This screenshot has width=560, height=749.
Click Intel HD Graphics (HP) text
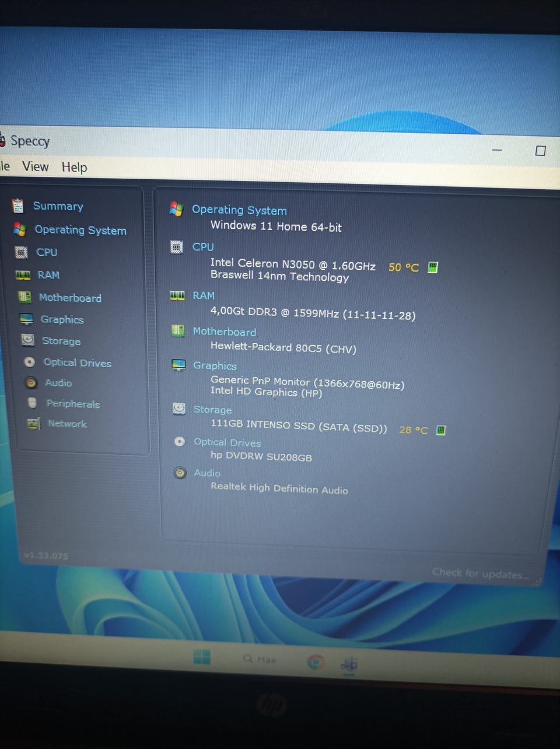pos(266,392)
